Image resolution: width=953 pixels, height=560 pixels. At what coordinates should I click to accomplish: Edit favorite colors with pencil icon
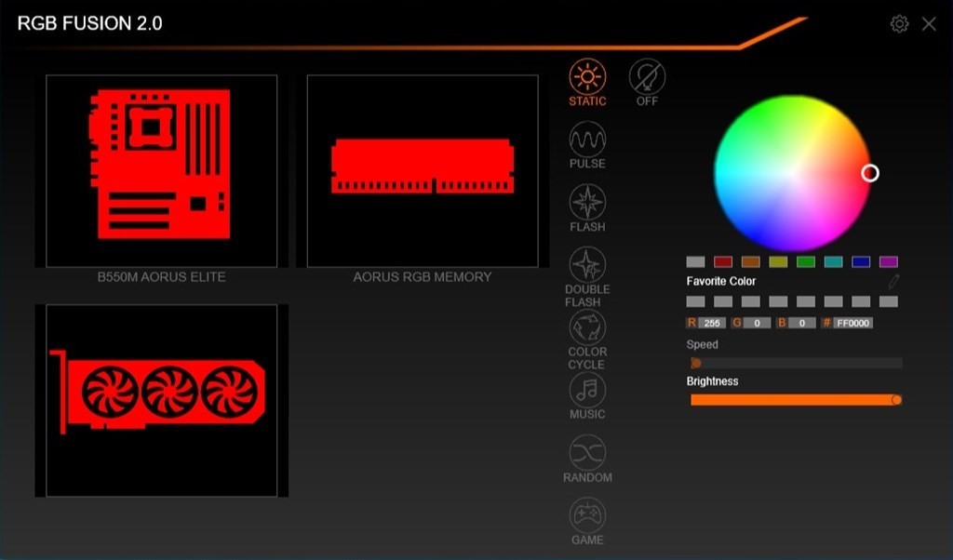tap(893, 281)
